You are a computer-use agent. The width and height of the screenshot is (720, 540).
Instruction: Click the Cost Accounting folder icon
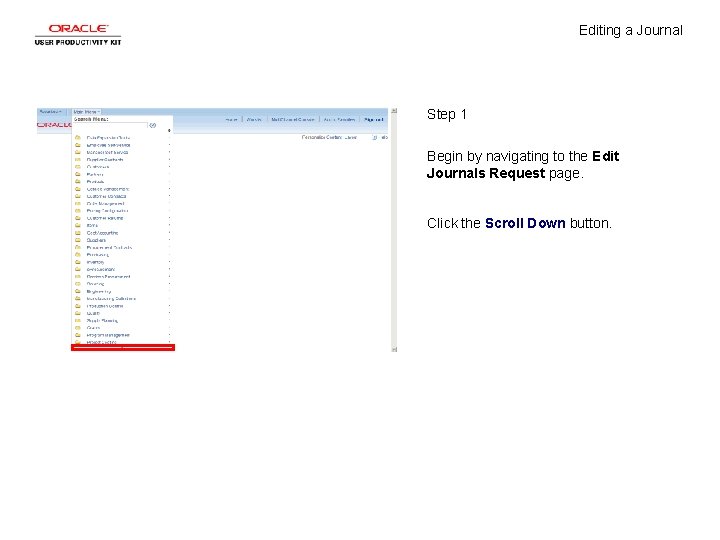[78, 233]
